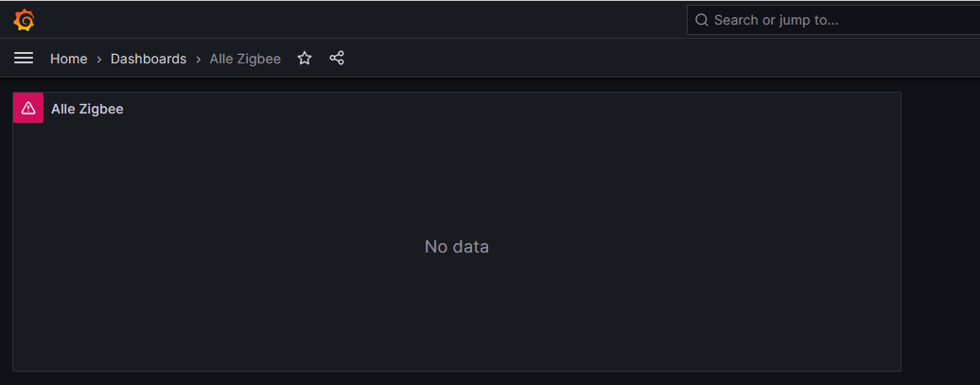
Task: Mark dashboard as favorite with star icon
Action: [x=305, y=59]
